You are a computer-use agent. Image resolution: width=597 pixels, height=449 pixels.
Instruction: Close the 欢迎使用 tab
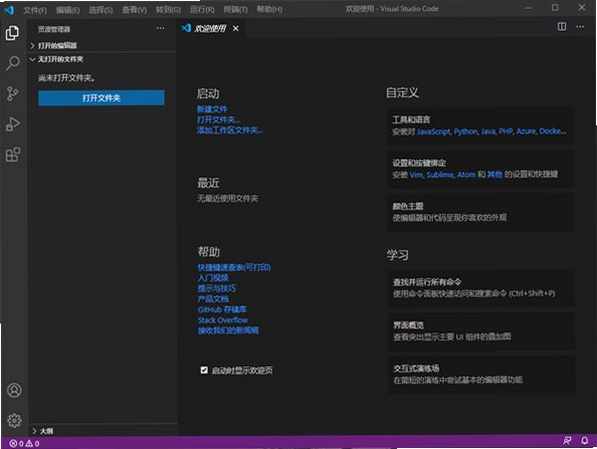236,29
